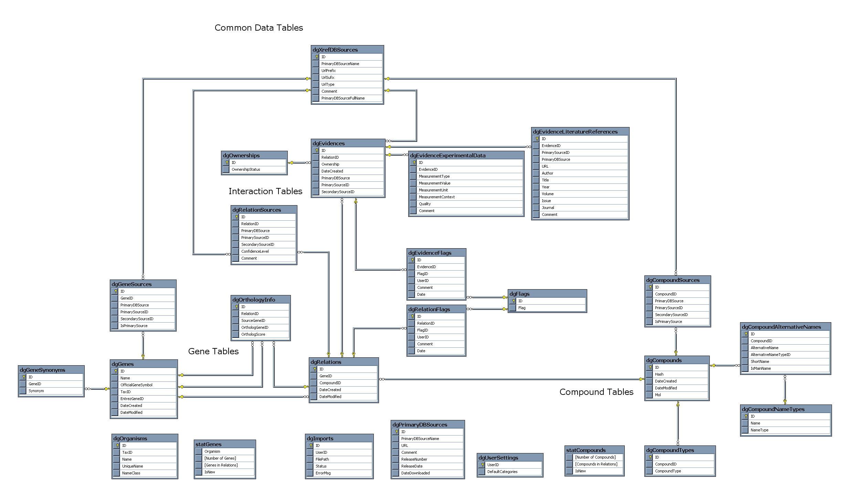Screen dimensions: 854x504
Task: Click the key icon in dgPrimaryDBSources table
Action: [x=397, y=432]
